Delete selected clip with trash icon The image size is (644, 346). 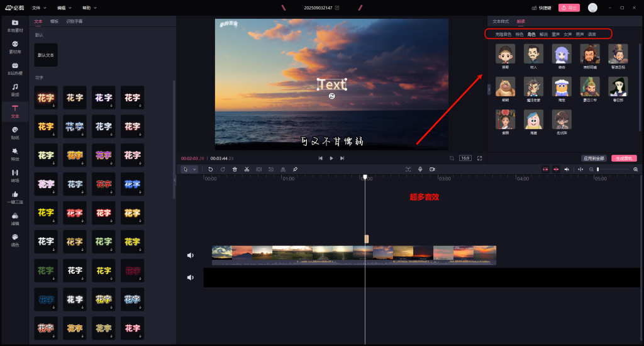point(235,169)
